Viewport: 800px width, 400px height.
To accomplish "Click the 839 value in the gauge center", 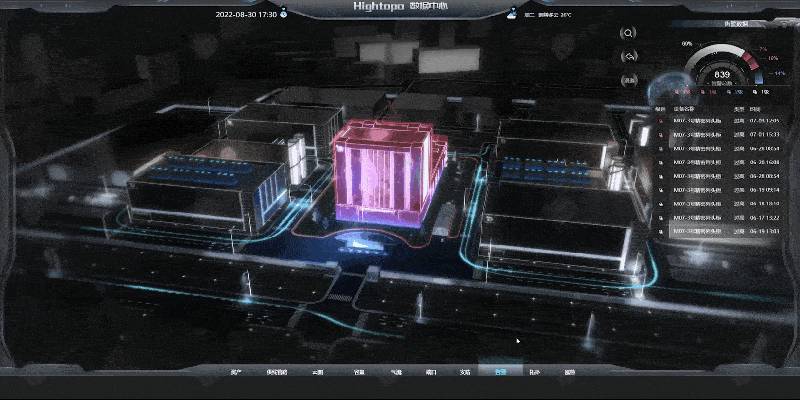I will click(x=722, y=73).
